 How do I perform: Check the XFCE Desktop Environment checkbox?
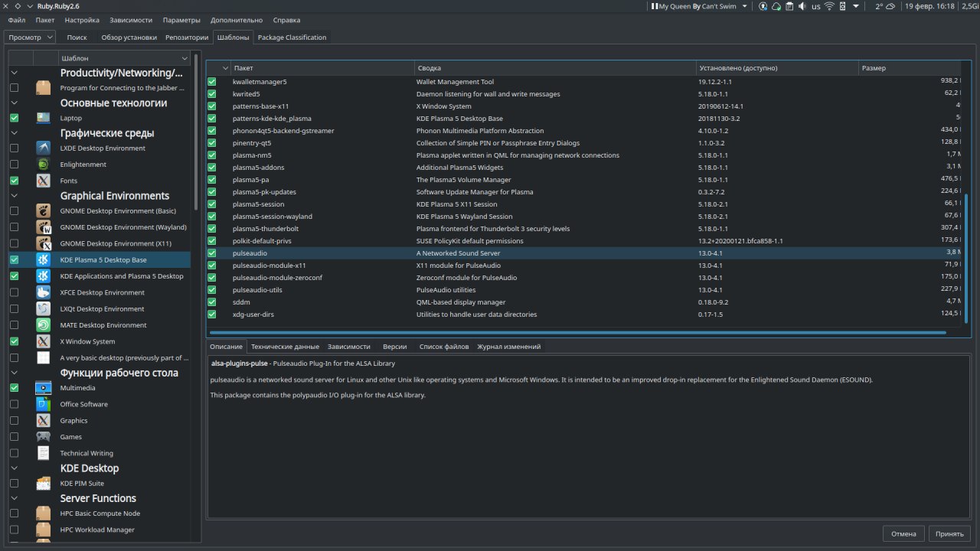14,292
